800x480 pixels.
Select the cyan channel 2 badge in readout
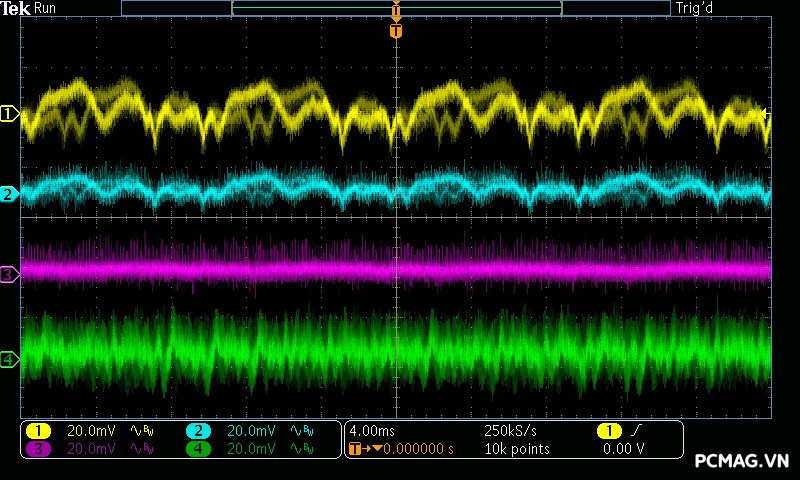pyautogui.click(x=199, y=431)
